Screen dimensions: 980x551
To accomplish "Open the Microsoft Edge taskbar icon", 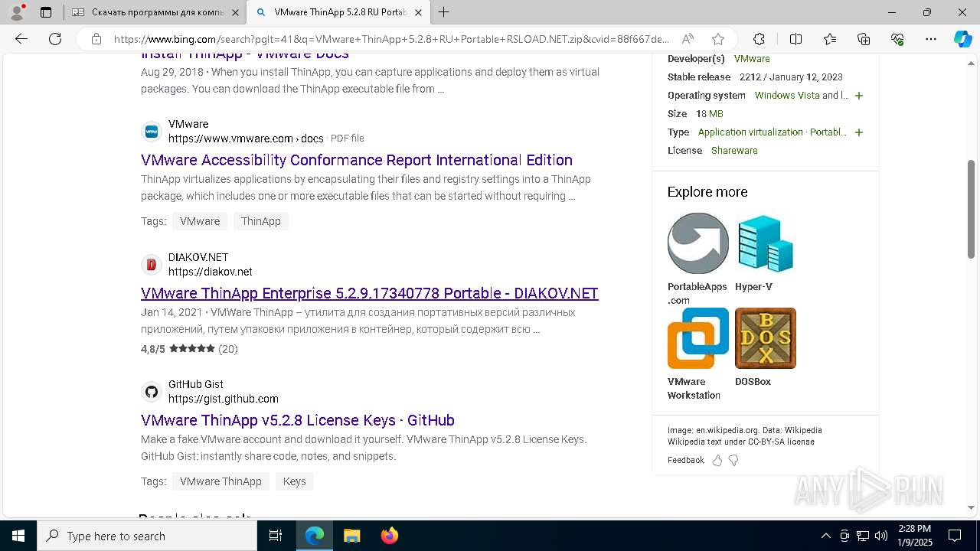I will [x=315, y=536].
